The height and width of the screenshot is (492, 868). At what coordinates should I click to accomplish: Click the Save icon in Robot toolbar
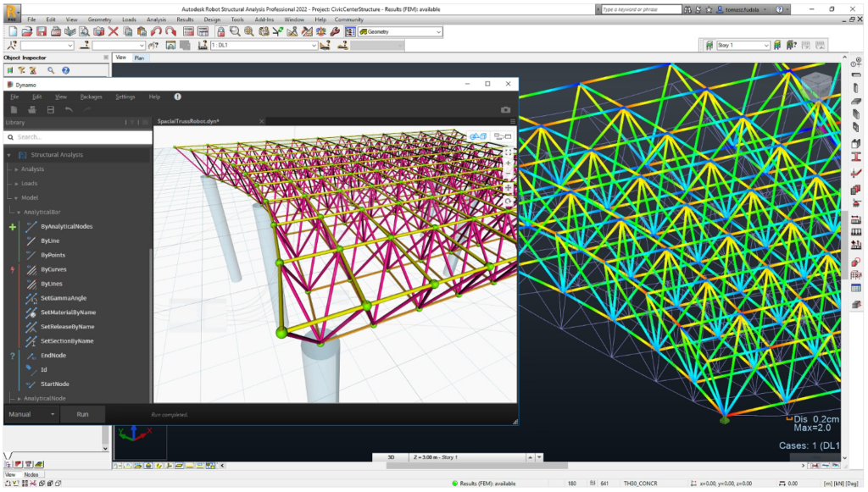point(41,31)
